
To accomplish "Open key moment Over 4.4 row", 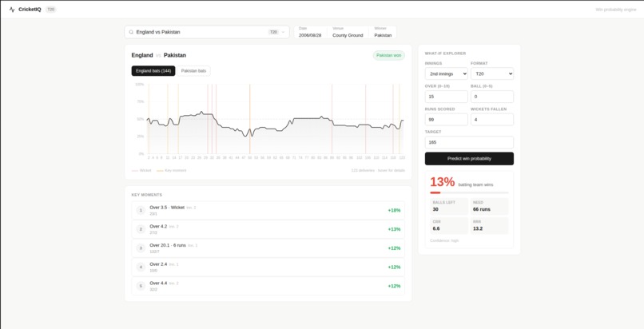I will [268, 286].
